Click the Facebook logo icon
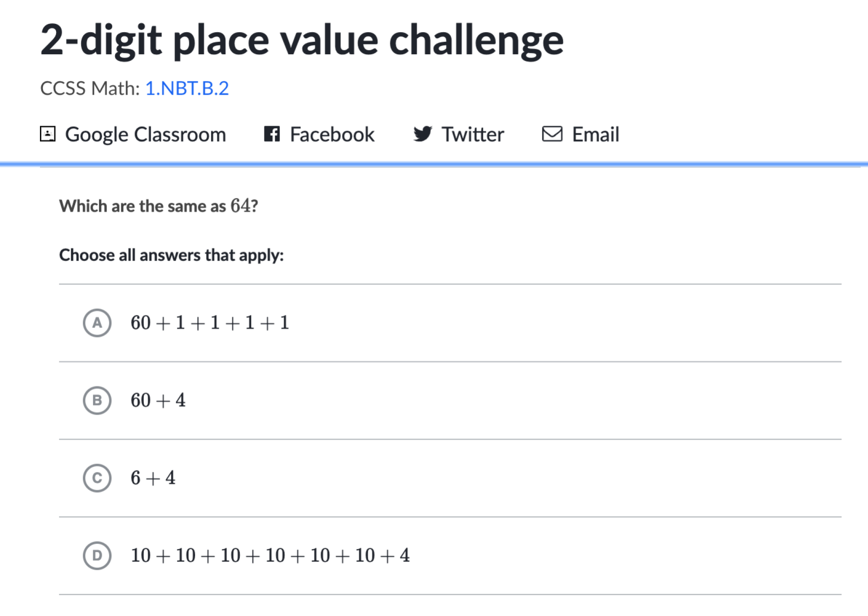Screen dimensions: 868x616 [x=272, y=134]
